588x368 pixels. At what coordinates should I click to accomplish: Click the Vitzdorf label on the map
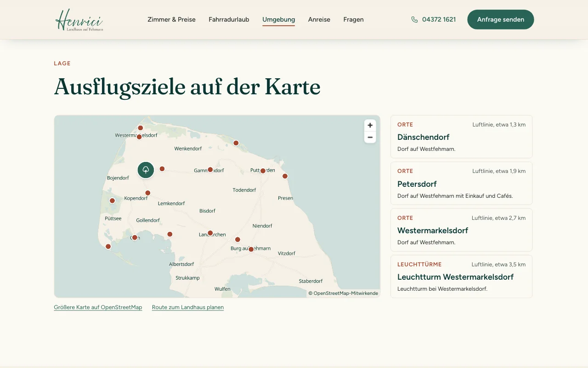pos(287,253)
